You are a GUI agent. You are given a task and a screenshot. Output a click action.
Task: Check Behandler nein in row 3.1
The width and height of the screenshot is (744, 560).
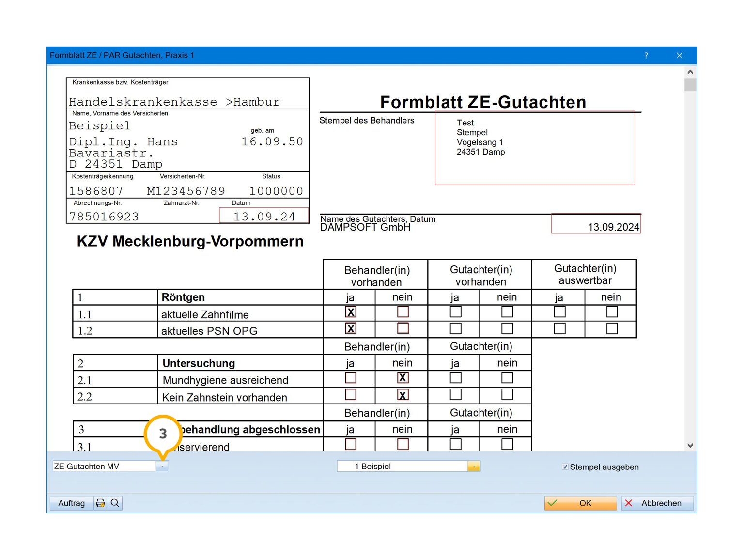[403, 444]
